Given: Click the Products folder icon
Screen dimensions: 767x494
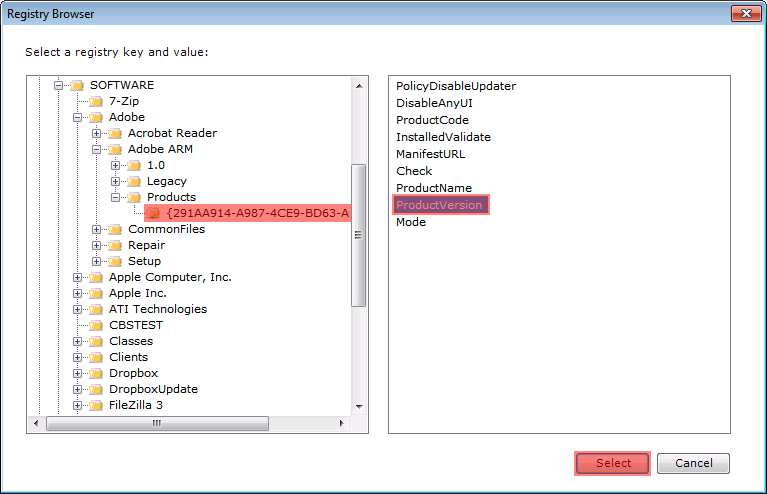Looking at the screenshot, I should [x=135, y=198].
